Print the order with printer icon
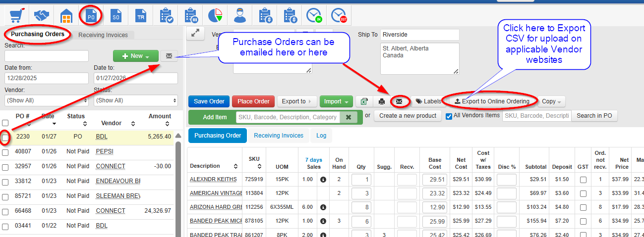Viewport: 644px width, 237px height. 381,101
